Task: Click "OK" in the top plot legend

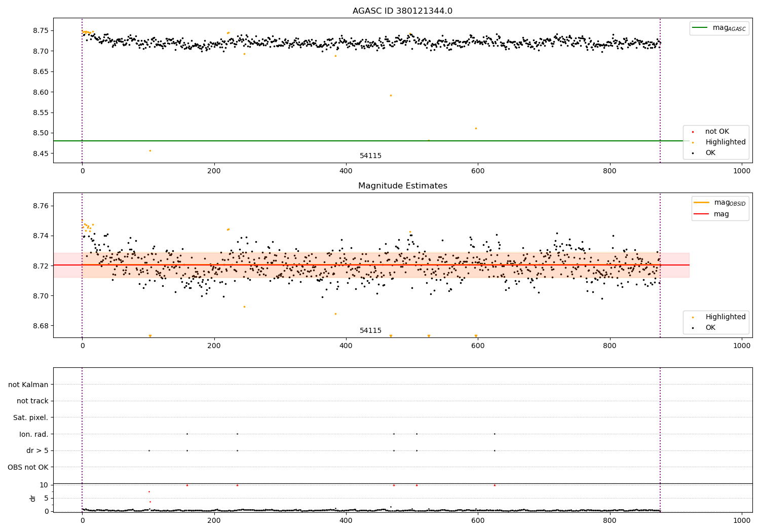Action: pyautogui.click(x=710, y=153)
